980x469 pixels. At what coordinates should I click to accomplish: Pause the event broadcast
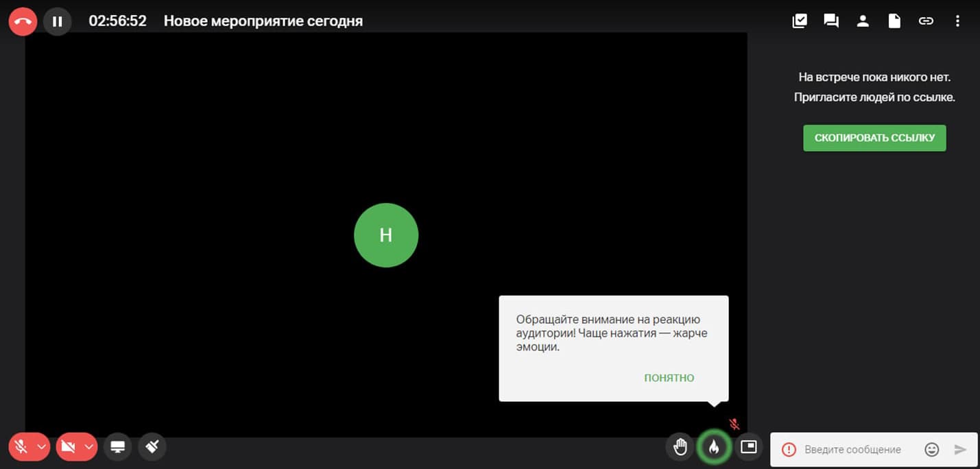58,21
